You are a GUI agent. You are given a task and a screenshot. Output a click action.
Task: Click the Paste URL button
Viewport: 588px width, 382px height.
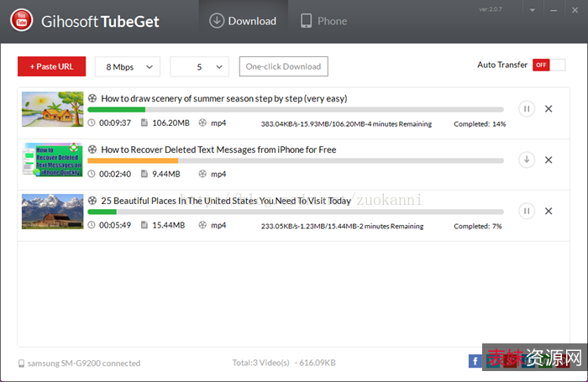(51, 66)
